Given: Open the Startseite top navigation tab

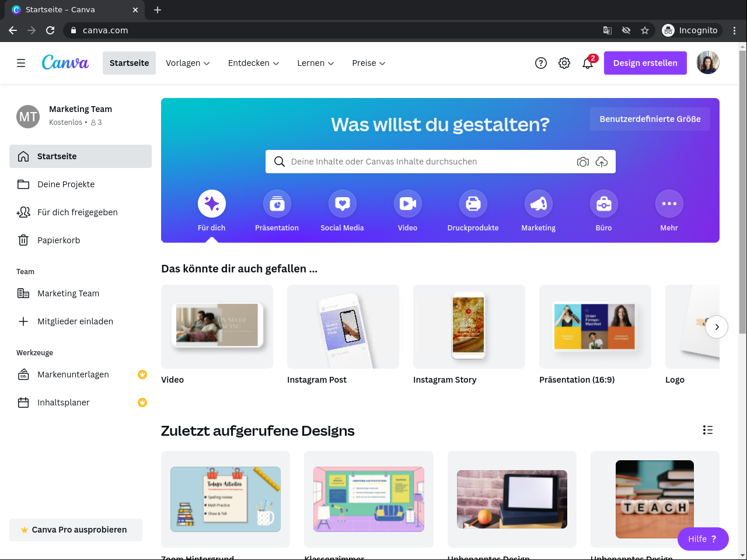Looking at the screenshot, I should [x=130, y=63].
